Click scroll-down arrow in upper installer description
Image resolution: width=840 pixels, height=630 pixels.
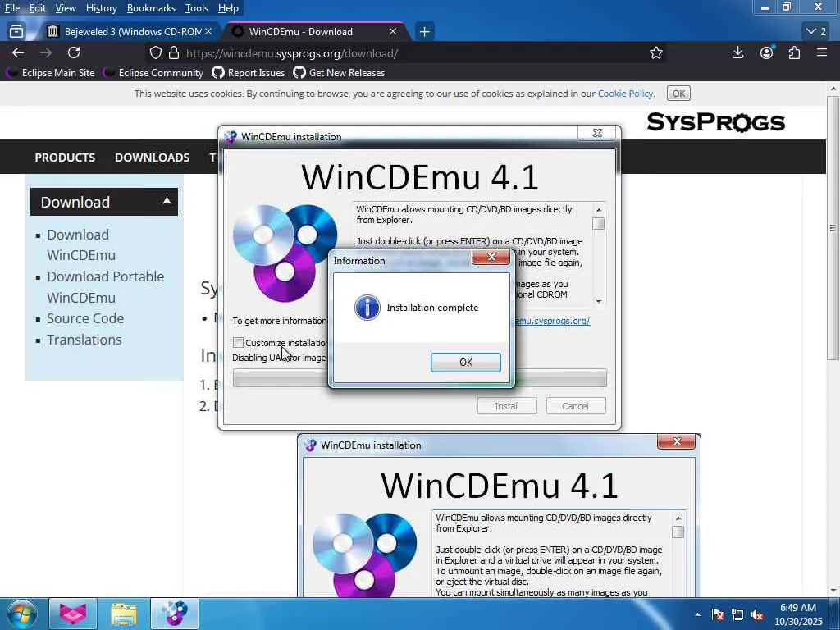click(598, 301)
